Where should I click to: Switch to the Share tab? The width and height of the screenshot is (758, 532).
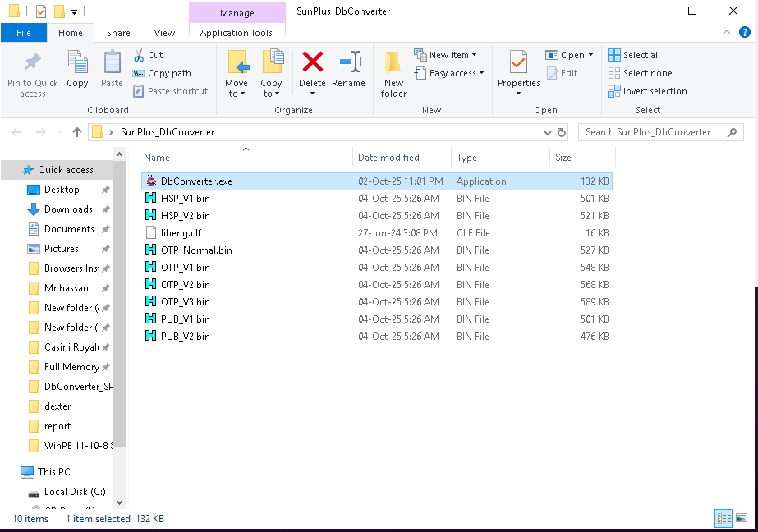pyautogui.click(x=118, y=33)
